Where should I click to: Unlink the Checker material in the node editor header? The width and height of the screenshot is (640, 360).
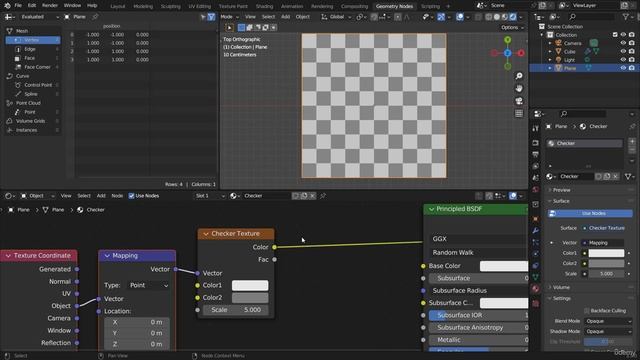click(313, 196)
